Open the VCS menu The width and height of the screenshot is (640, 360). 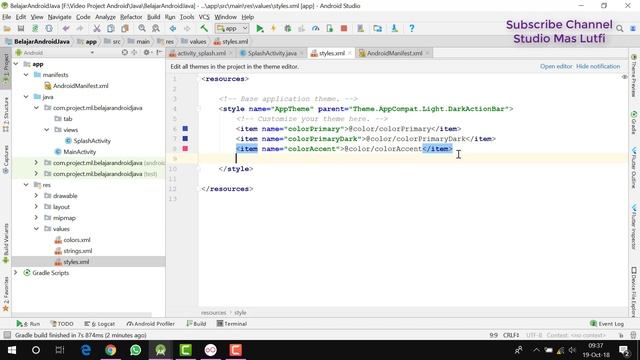coord(204,17)
